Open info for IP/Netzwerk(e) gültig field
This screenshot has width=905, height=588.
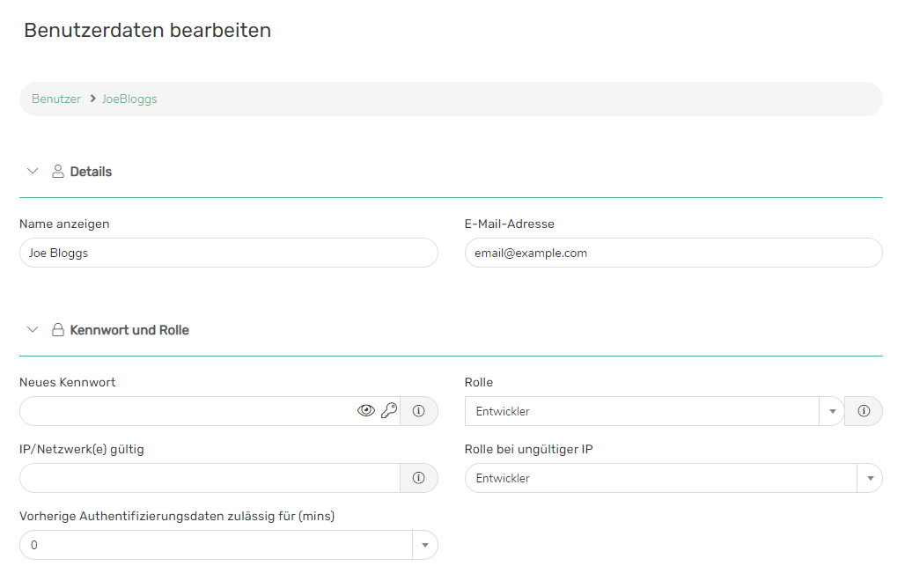[x=419, y=478]
